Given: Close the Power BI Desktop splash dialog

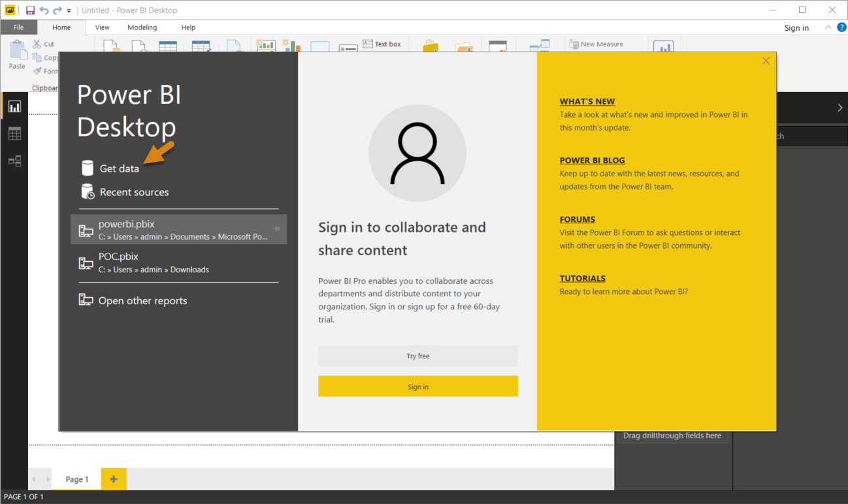Looking at the screenshot, I should (x=766, y=61).
